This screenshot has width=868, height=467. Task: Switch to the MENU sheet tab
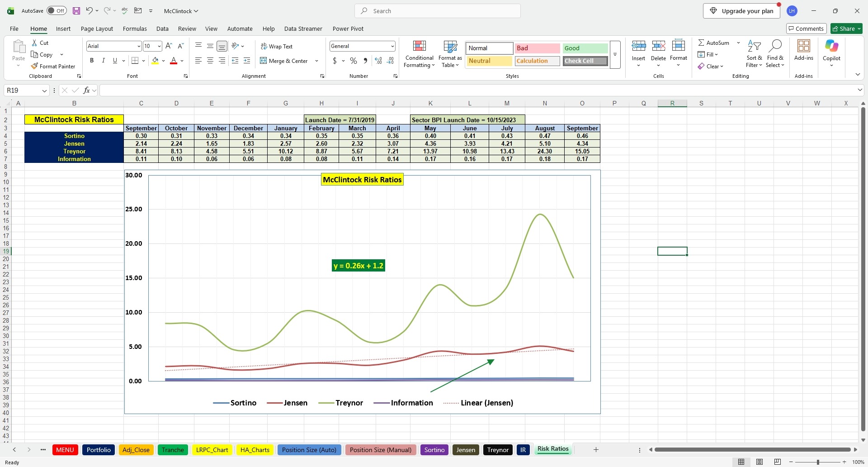click(x=65, y=450)
